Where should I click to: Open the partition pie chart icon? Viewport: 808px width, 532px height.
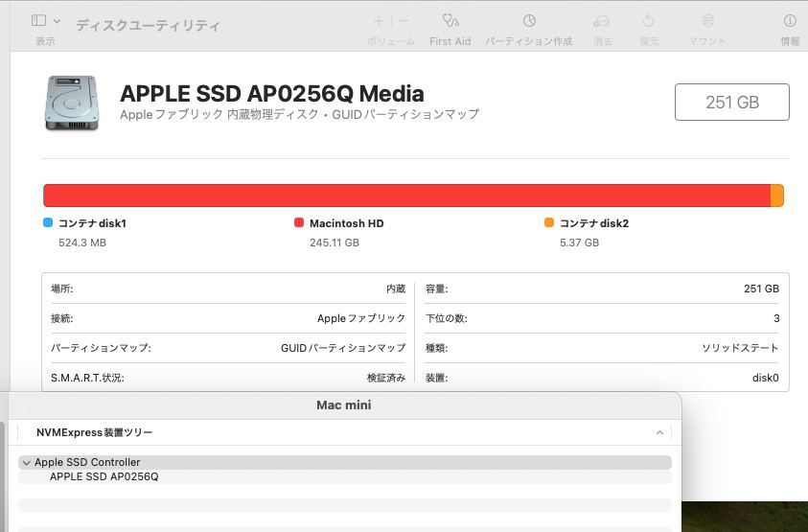coord(529,21)
